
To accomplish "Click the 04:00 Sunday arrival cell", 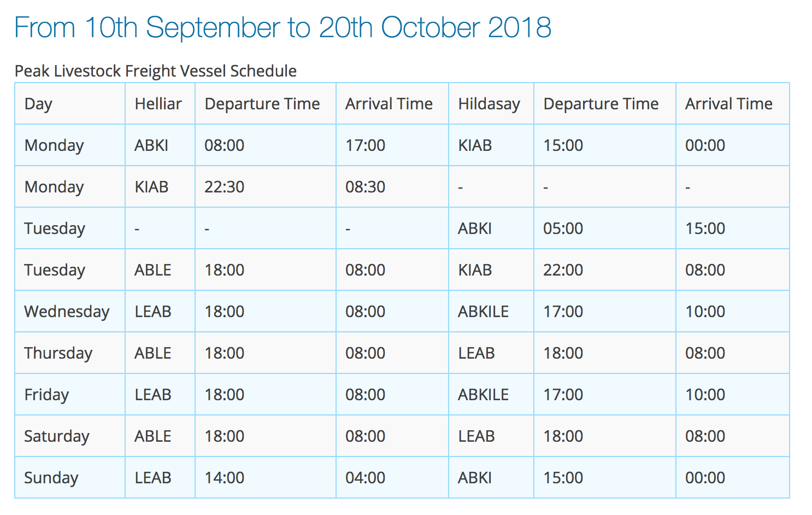I will coord(392,477).
